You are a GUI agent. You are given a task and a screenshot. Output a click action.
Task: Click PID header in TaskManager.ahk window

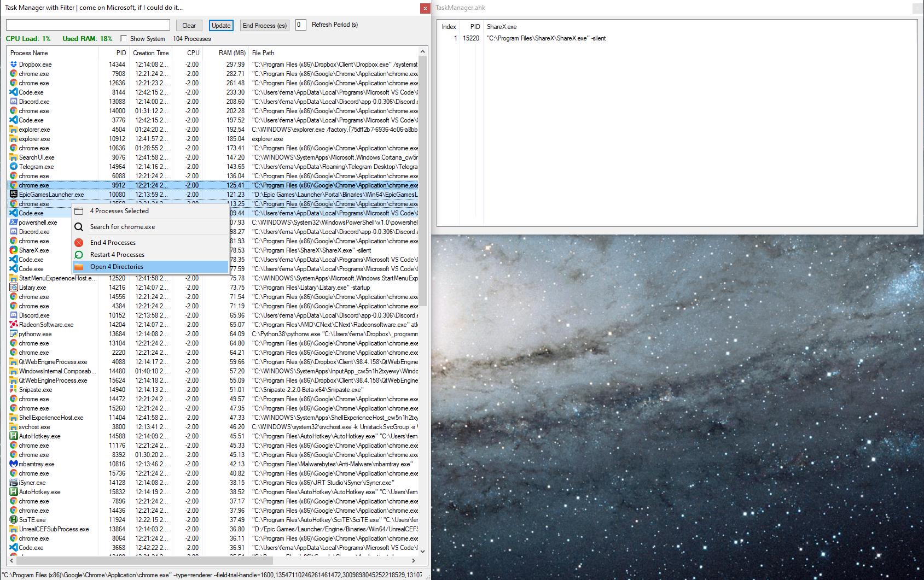coord(471,27)
